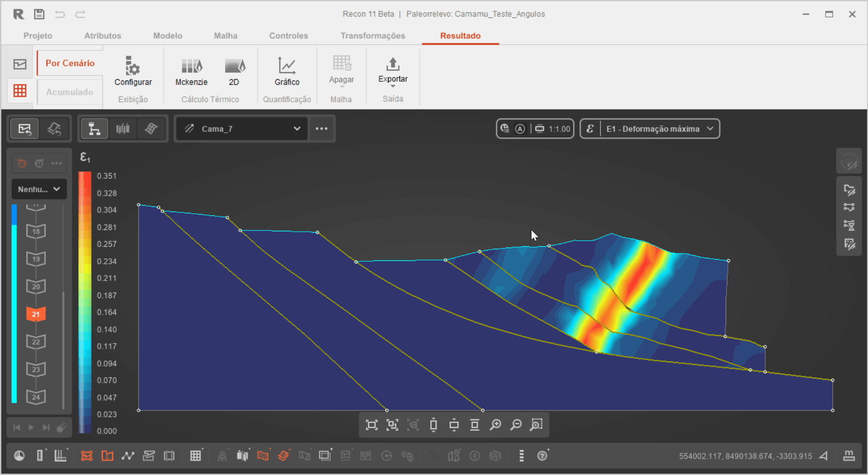868x475 pixels.
Task: Open the Cama_7 section dropdown
Action: (x=242, y=129)
